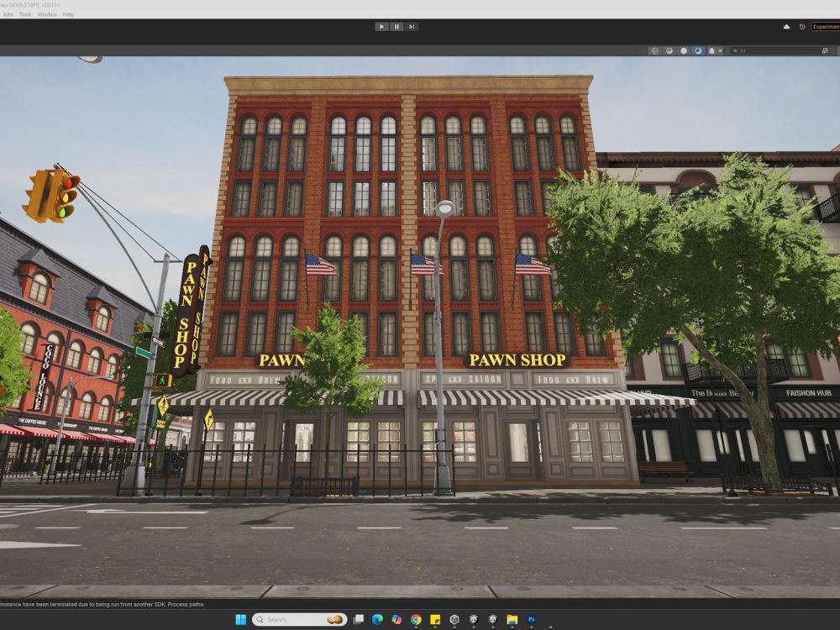Open File Explorer from the taskbar
840x630 pixels.
coord(512,619)
